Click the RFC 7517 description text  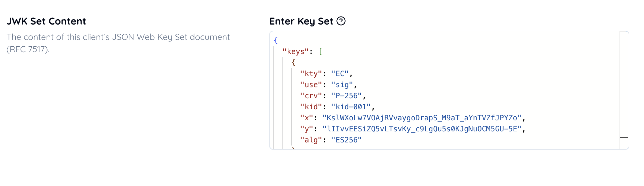point(118,43)
